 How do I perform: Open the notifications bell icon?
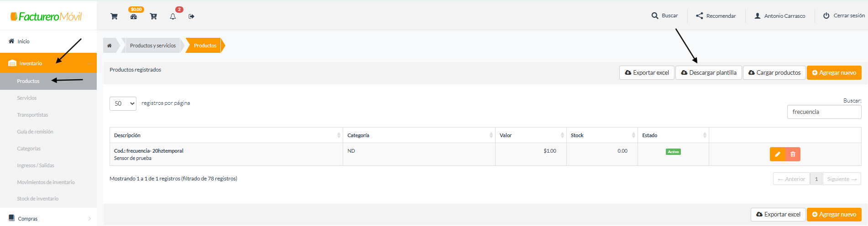pyautogui.click(x=173, y=16)
